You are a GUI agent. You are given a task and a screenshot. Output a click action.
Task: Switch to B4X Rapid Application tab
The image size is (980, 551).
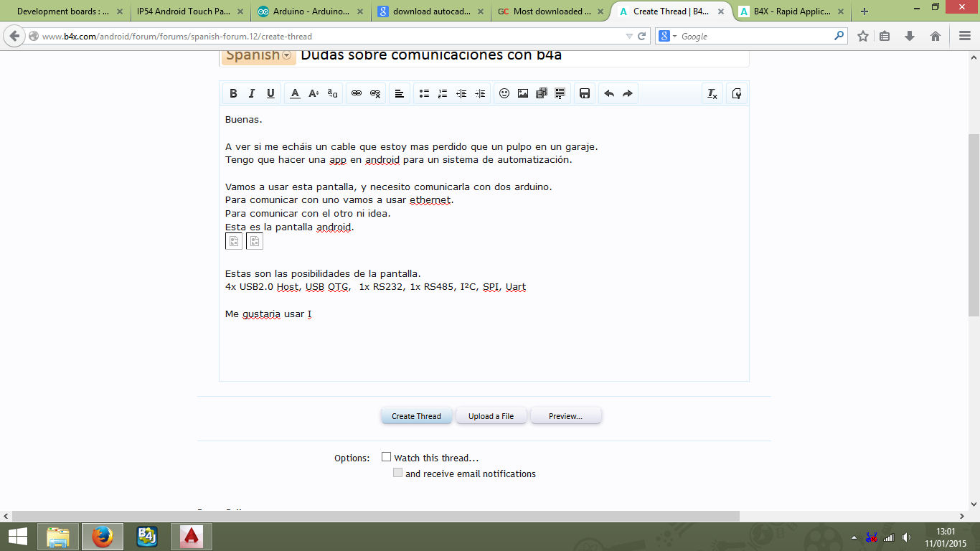(792, 11)
